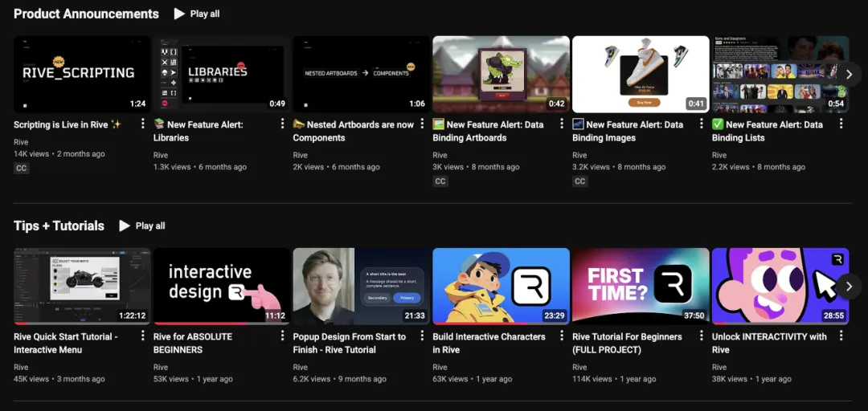Click the CC badge under Data Binding Images
This screenshot has width=868, height=411.
(x=580, y=181)
